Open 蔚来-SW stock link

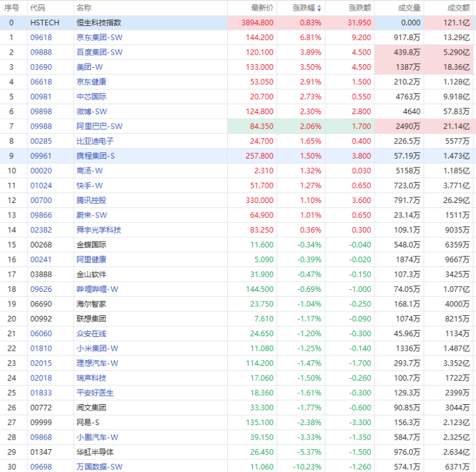click(x=91, y=215)
